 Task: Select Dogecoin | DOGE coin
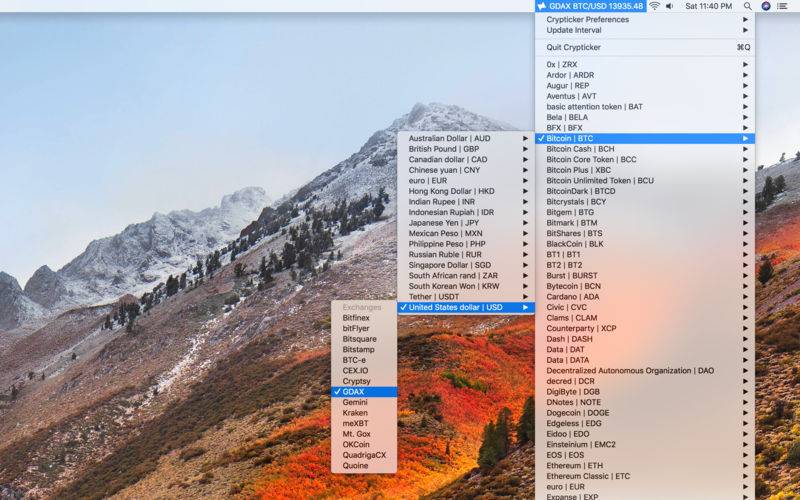[645, 413]
